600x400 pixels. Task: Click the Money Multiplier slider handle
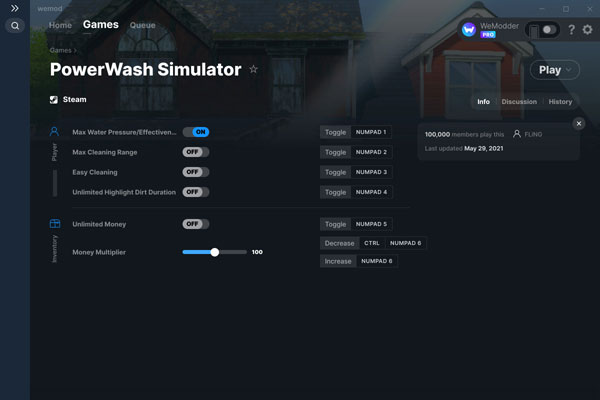tap(215, 252)
